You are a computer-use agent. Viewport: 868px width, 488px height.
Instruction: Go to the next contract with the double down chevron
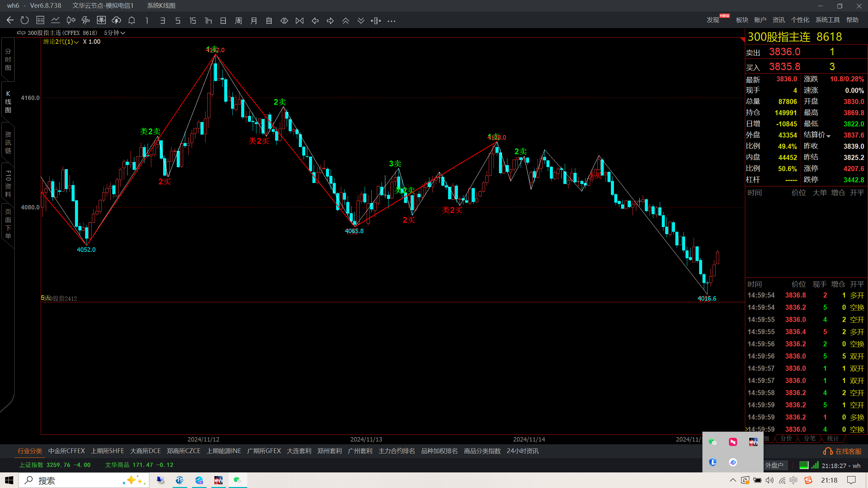(x=361, y=21)
